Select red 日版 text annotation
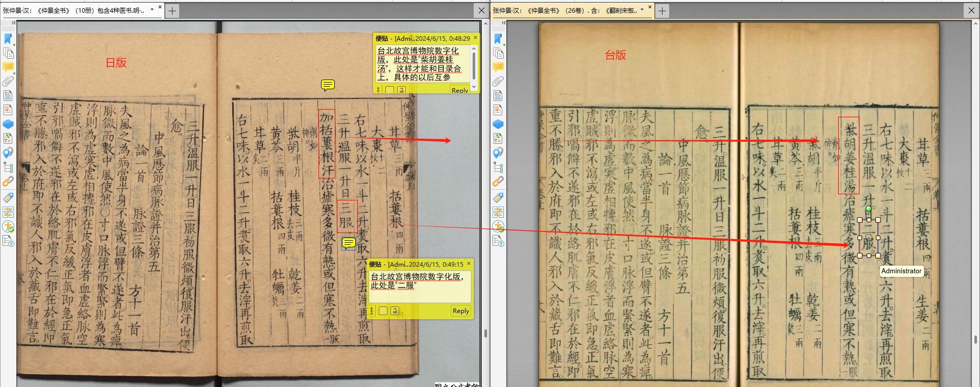The image size is (980, 387). 116,63
